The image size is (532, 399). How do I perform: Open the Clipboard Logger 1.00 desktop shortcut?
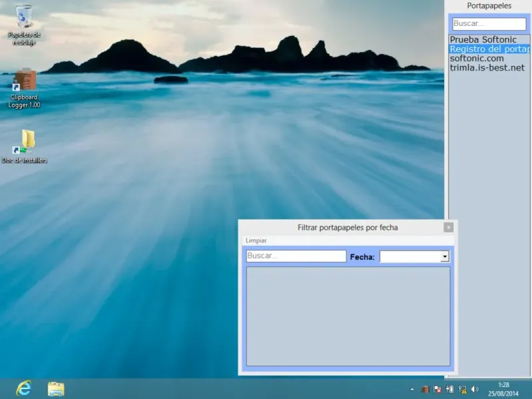point(25,82)
